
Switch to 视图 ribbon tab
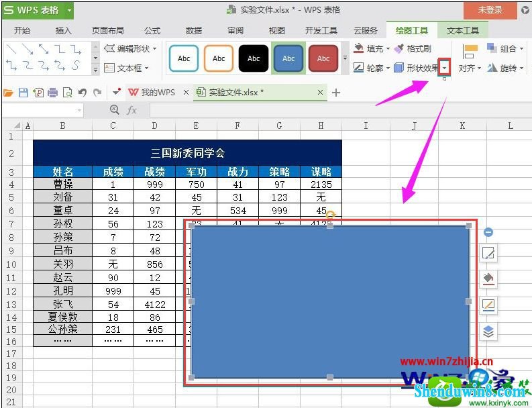tap(277, 31)
